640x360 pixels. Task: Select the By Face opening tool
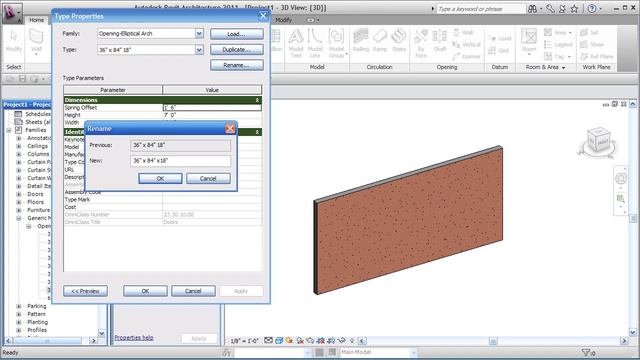point(421,43)
